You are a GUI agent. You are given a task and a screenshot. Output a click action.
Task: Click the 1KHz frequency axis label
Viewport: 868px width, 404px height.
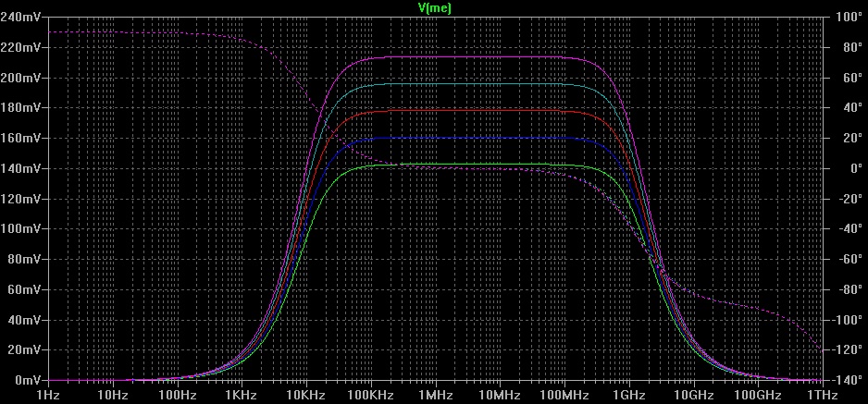click(x=242, y=395)
